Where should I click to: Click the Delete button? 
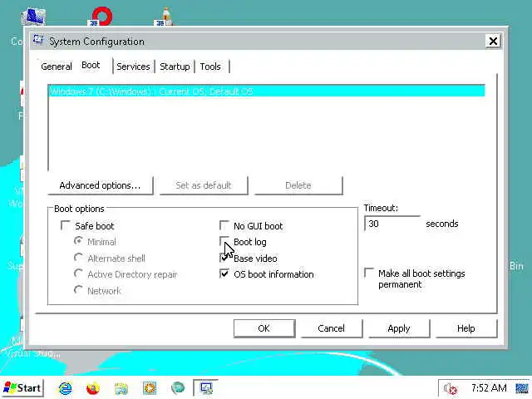(298, 185)
